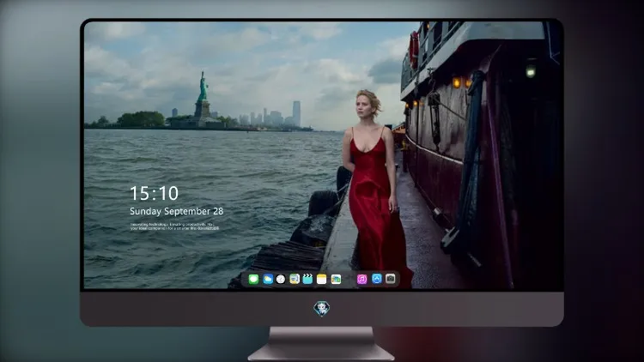
Task: Open the green Messages app in dock
Action: click(253, 279)
